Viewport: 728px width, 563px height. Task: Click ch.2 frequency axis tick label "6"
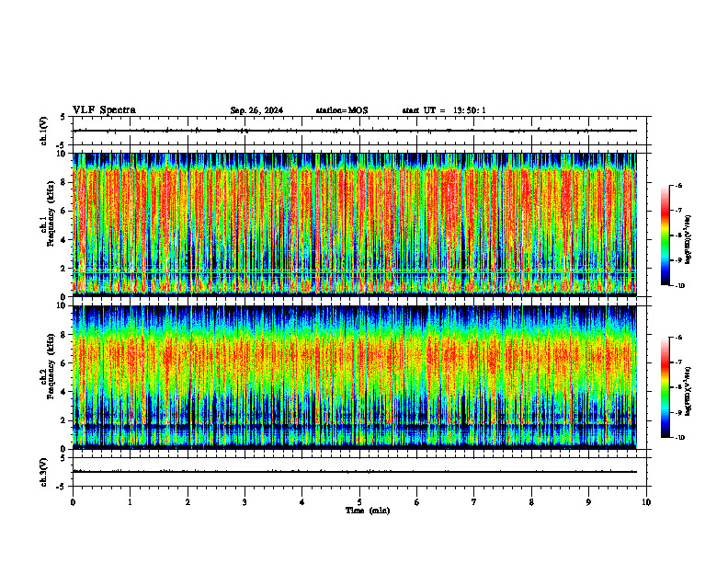[x=64, y=363]
